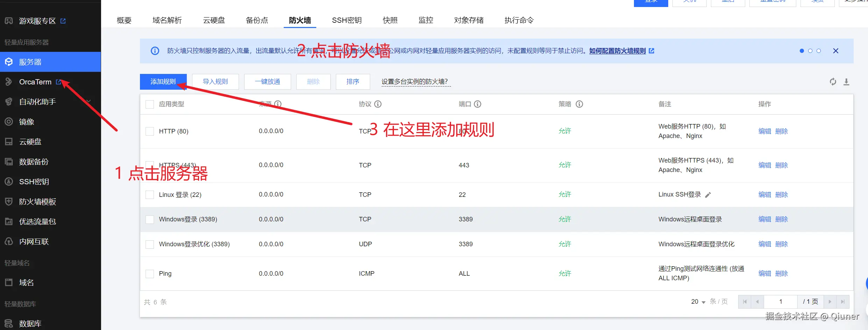The image size is (868, 330).
Task: Click the 防火墙模板 sidebar icon
Action: 9,202
